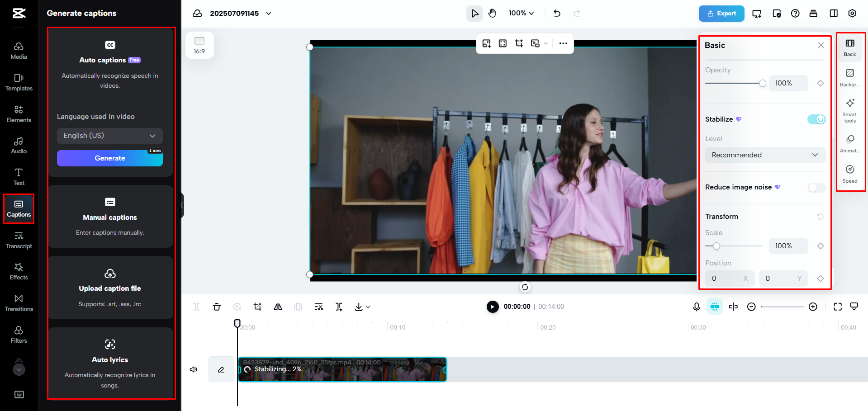Open the Text panel in sidebar
The width and height of the screenshot is (868, 411).
pyautogui.click(x=19, y=176)
